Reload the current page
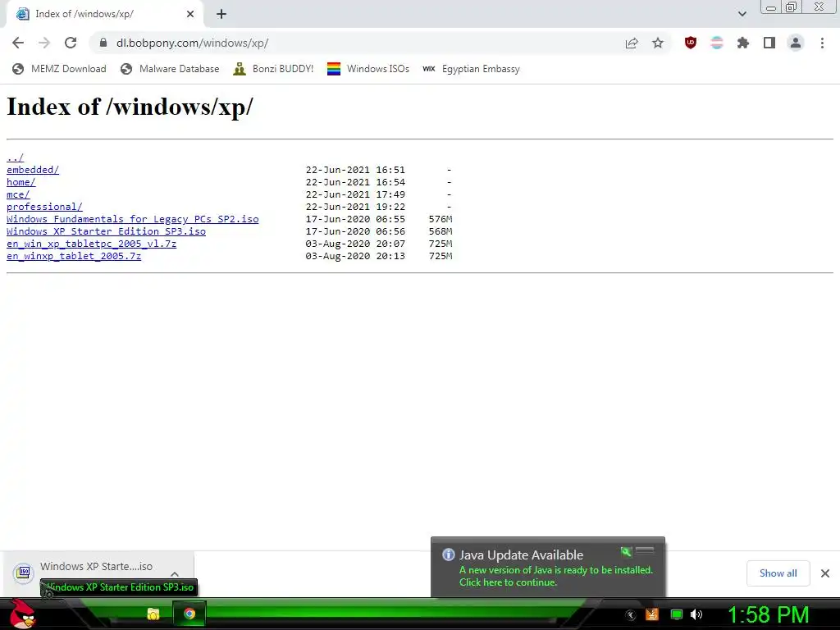 click(71, 43)
